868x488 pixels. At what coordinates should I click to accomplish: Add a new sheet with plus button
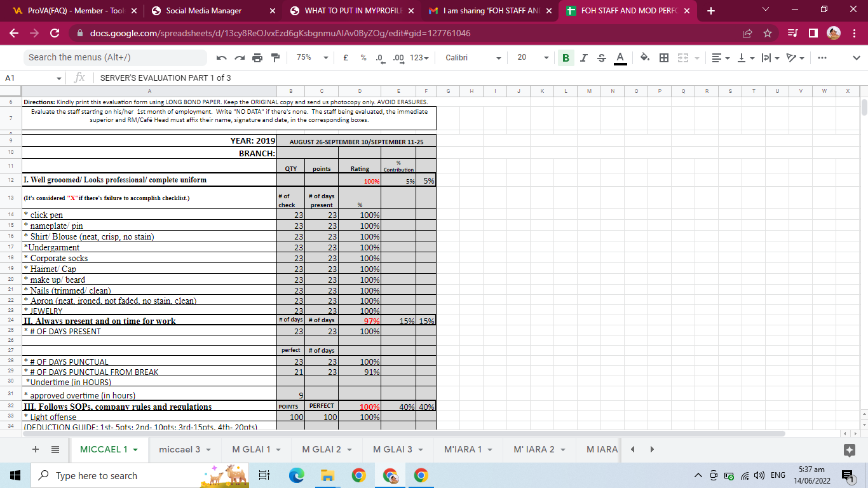tap(36, 449)
